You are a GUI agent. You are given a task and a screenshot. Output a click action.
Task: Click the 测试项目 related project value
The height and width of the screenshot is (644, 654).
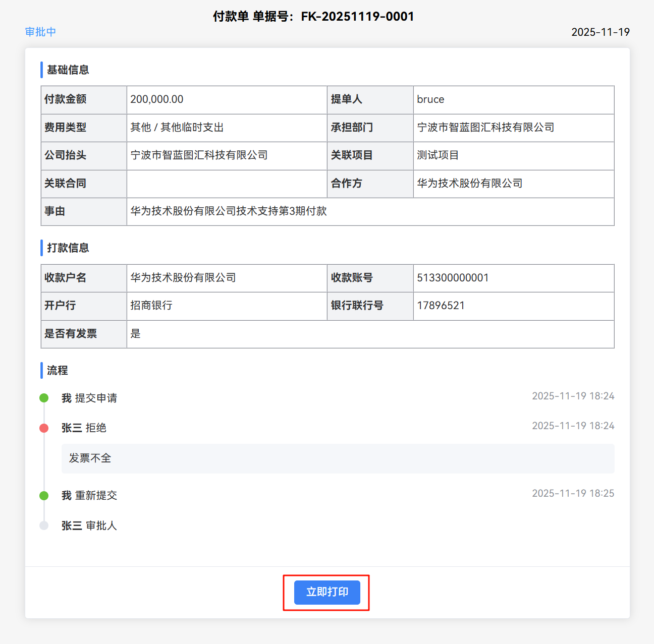point(438,155)
